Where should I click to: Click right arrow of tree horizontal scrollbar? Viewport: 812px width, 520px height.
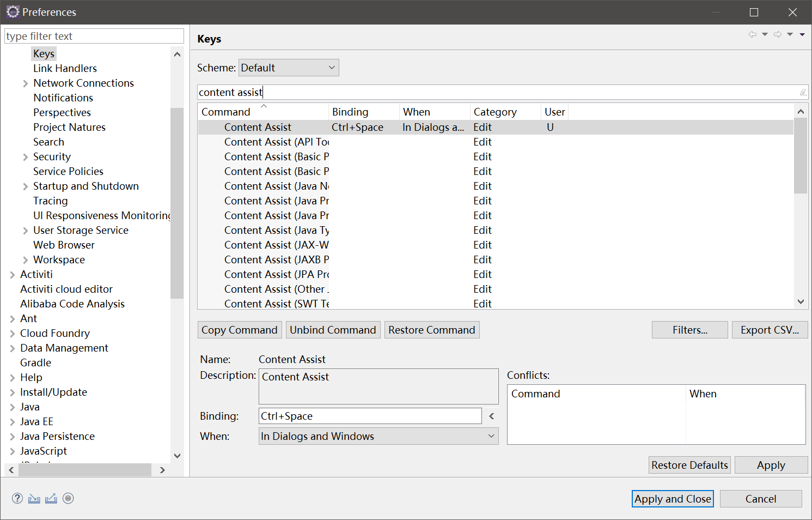tap(162, 470)
